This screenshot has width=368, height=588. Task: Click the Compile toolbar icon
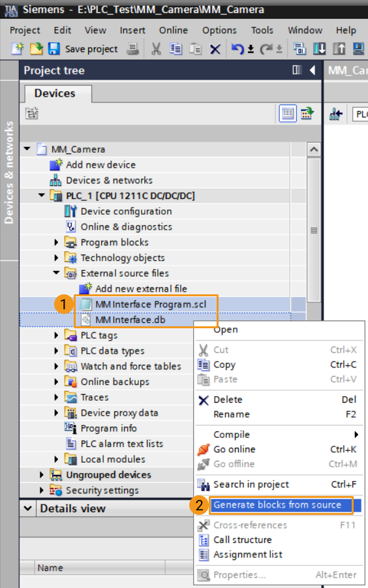point(299,49)
